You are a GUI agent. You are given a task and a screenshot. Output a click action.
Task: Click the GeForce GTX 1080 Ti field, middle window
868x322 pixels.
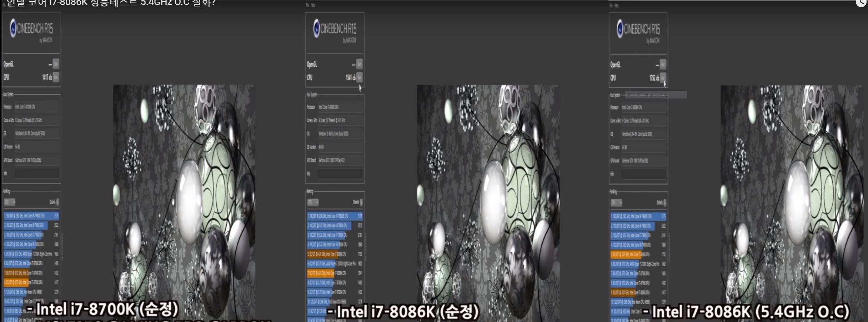pos(340,160)
